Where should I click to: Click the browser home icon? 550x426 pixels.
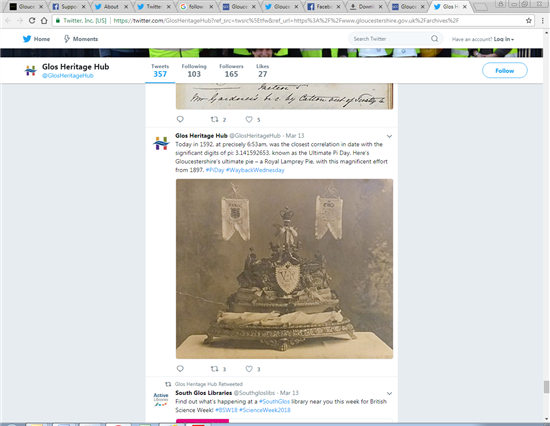point(44,20)
